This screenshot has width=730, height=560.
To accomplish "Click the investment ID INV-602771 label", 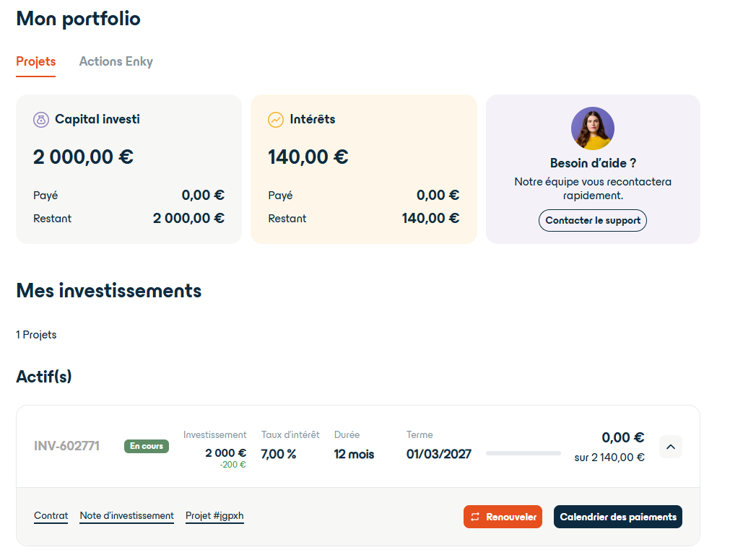I will coord(69,447).
